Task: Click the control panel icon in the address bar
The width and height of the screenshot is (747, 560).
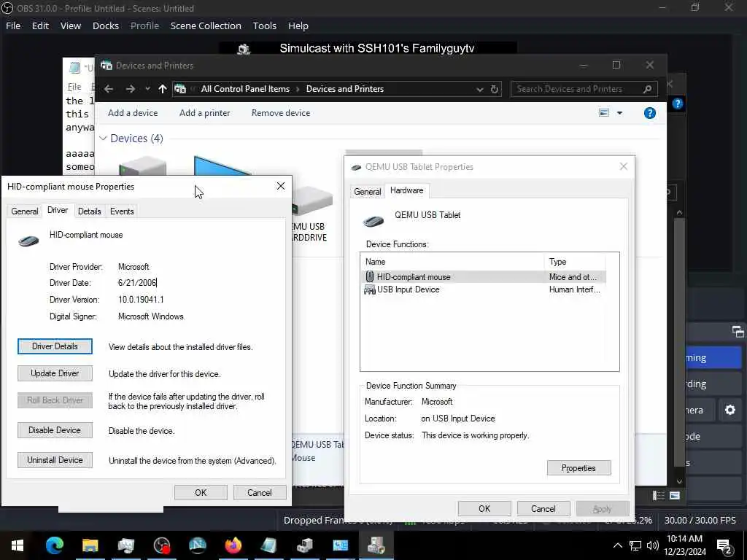Action: click(x=180, y=89)
